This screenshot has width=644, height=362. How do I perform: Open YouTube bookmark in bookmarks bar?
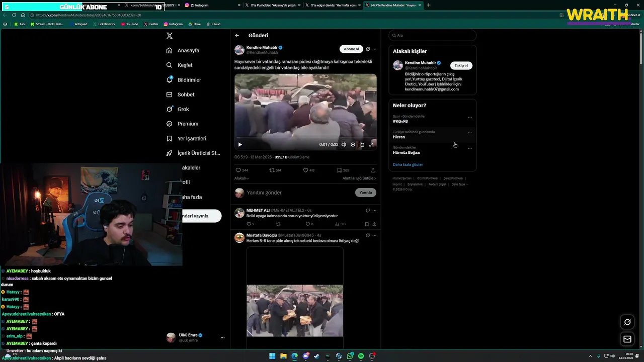[130, 24]
